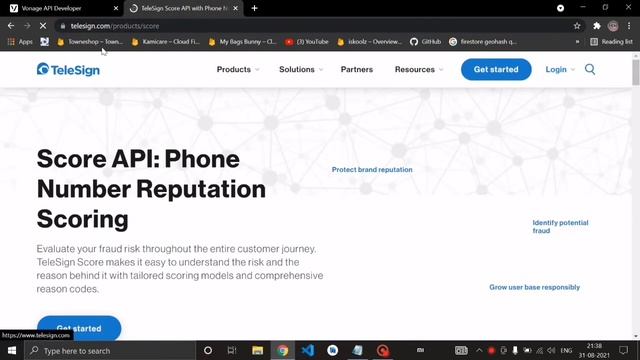
Task: Open the Chrome profile avatar
Action: coord(613,26)
